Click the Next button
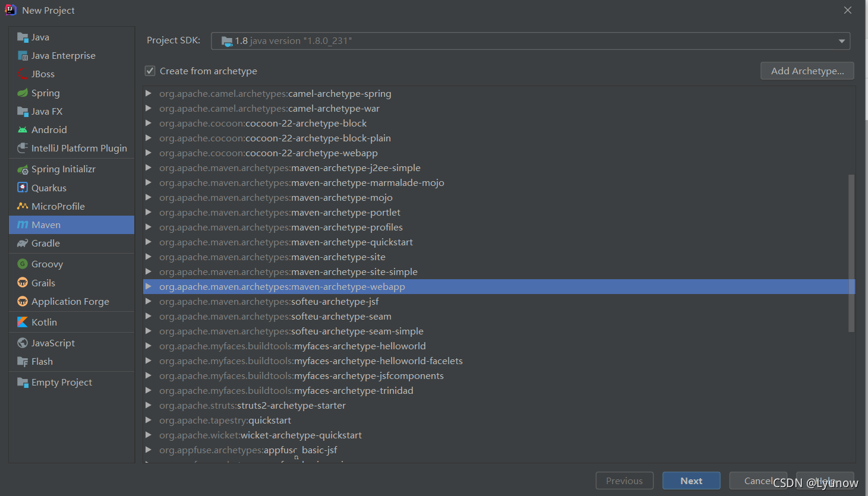The height and width of the screenshot is (496, 868). (x=692, y=481)
